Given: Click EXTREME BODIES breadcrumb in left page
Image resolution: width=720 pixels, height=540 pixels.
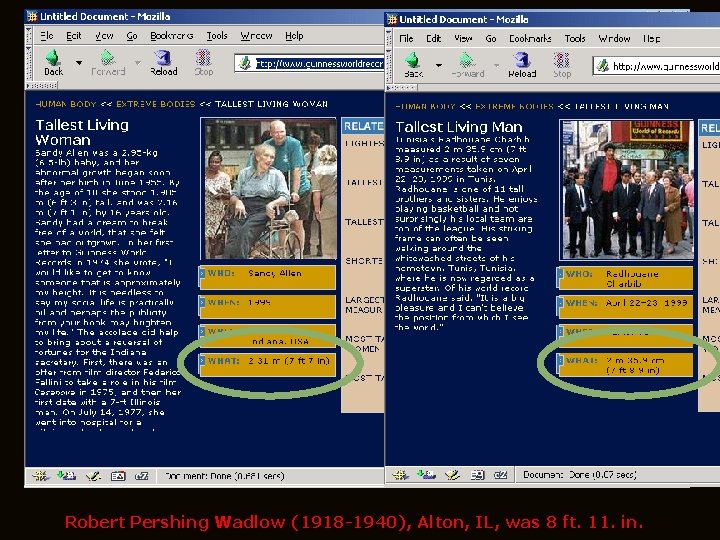Looking at the screenshot, I should pyautogui.click(x=156, y=104).
